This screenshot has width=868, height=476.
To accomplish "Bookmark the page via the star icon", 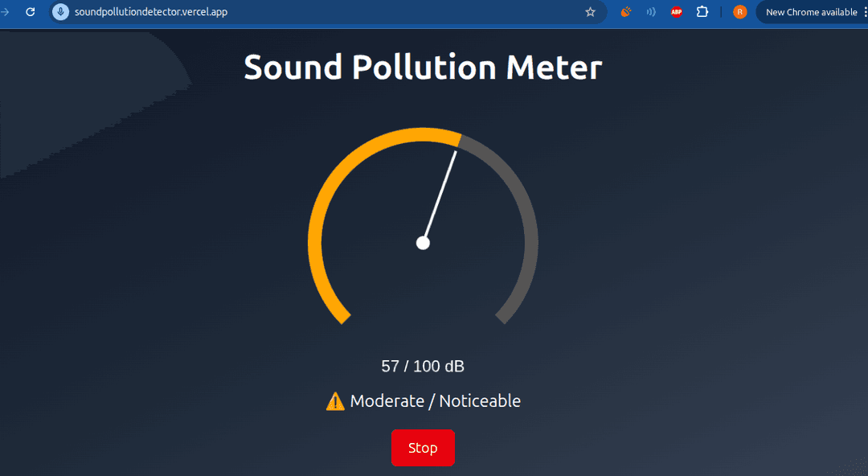I will [x=591, y=12].
